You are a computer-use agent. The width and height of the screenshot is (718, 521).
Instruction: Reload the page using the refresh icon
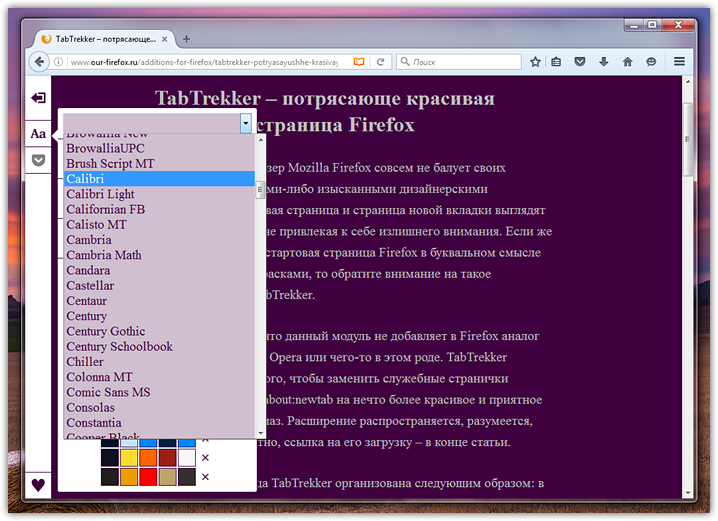[381, 62]
